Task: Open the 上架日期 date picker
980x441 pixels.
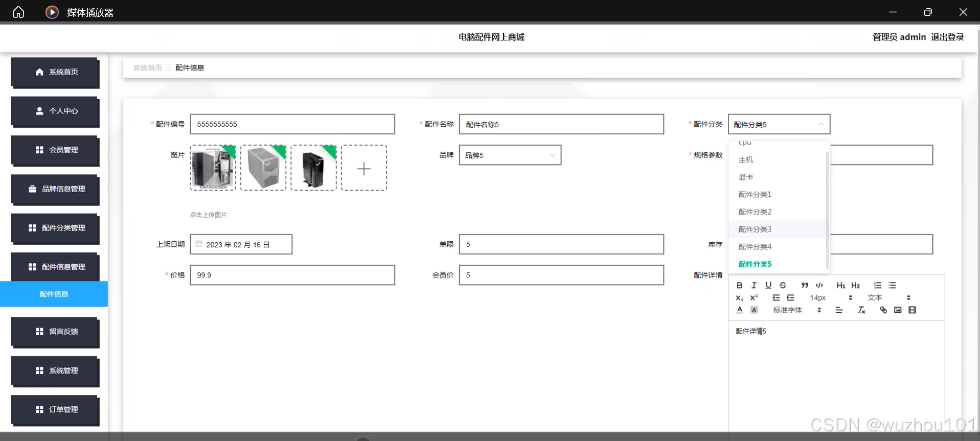Action: (x=241, y=244)
